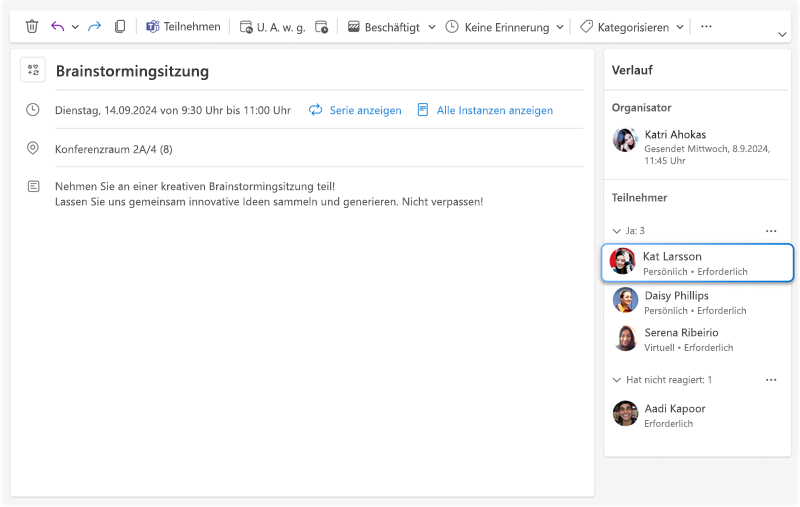
Task: Click Aadi Kapoor's avatar
Action: point(626,413)
